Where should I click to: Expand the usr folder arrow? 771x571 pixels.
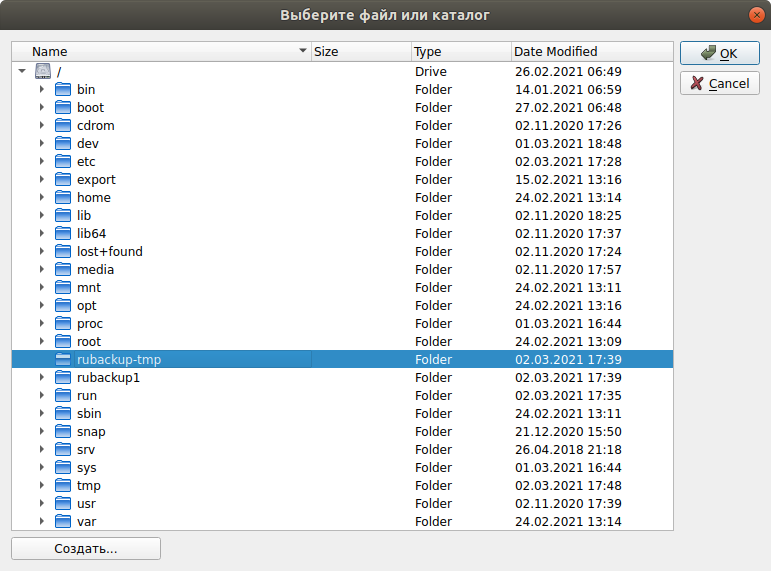[42, 504]
